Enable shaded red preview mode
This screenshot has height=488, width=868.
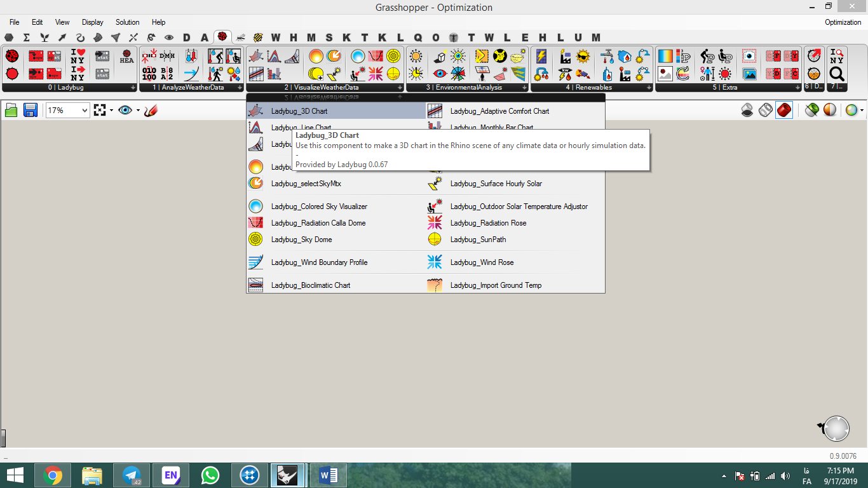click(784, 110)
